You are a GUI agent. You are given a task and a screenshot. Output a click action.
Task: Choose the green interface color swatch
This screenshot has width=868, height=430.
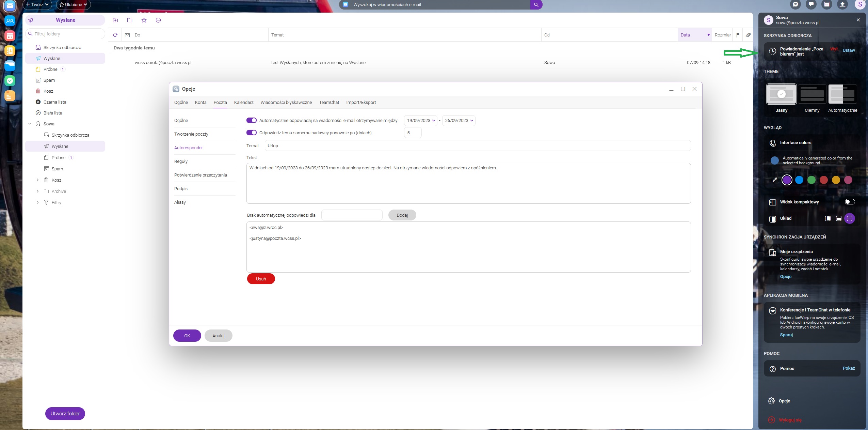pyautogui.click(x=811, y=180)
